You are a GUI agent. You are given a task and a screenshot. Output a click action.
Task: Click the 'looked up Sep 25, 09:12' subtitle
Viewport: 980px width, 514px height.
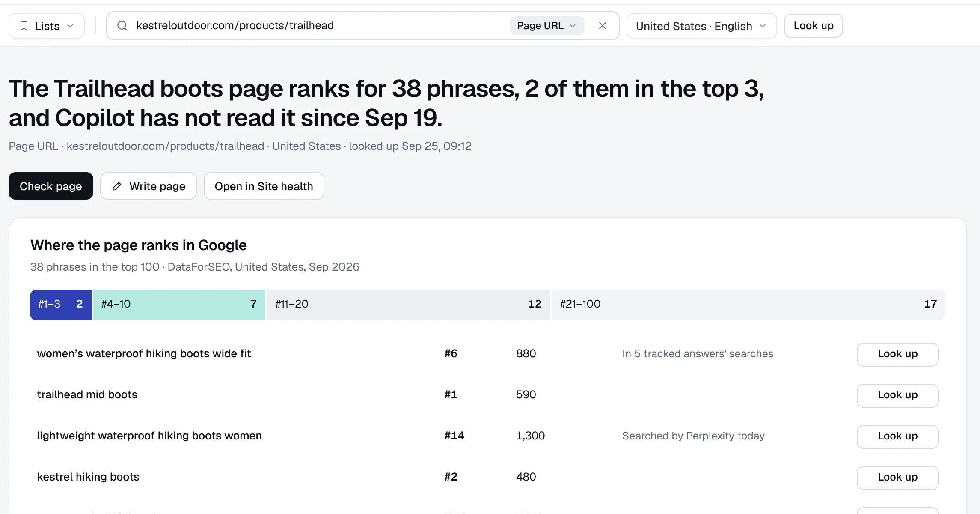point(410,146)
